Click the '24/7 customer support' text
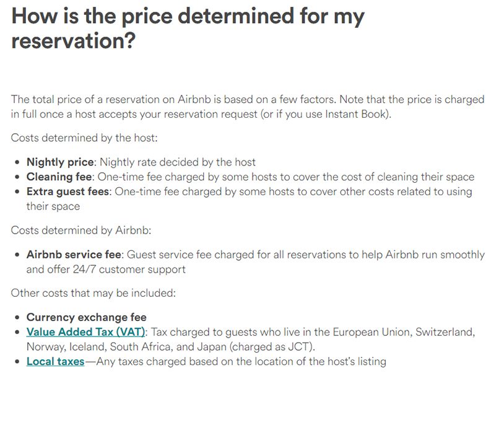The width and height of the screenshot is (504, 435). pos(129,270)
